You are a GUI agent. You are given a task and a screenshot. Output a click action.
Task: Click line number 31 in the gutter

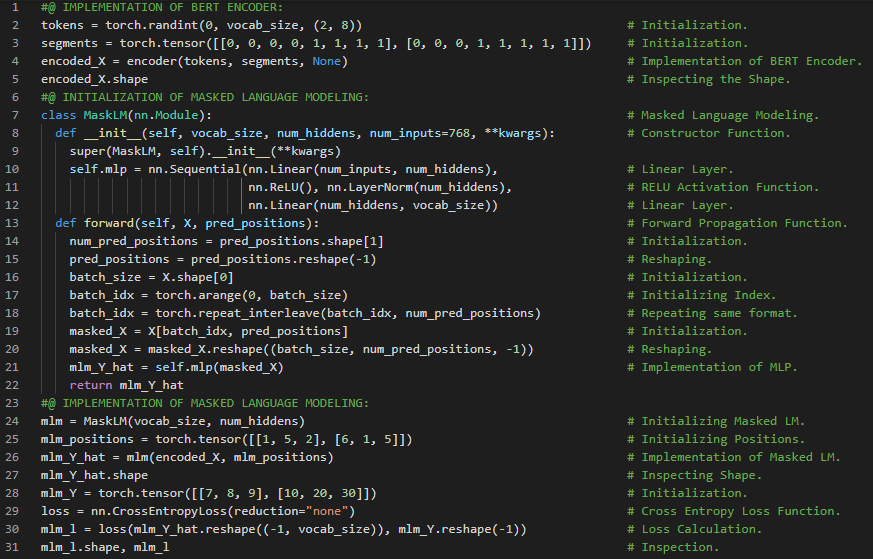(12, 547)
